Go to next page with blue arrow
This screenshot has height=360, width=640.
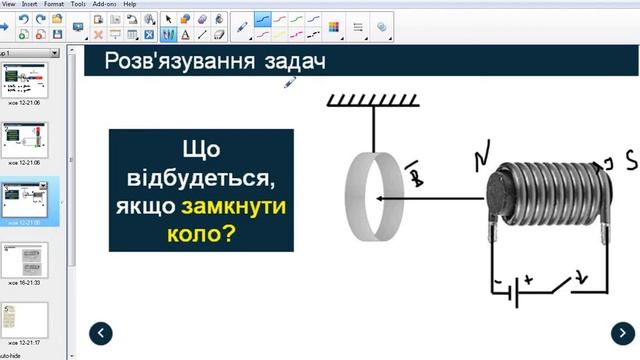[4, 27]
